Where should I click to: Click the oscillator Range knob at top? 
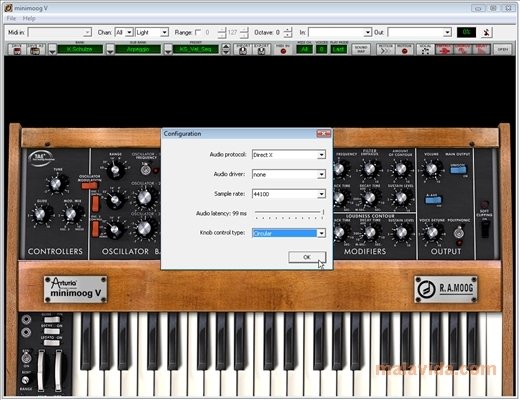pos(115,169)
